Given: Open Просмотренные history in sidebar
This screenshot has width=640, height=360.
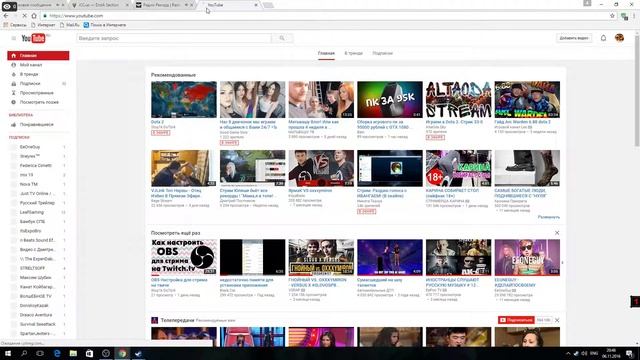Looking at the screenshot, I should [38, 93].
